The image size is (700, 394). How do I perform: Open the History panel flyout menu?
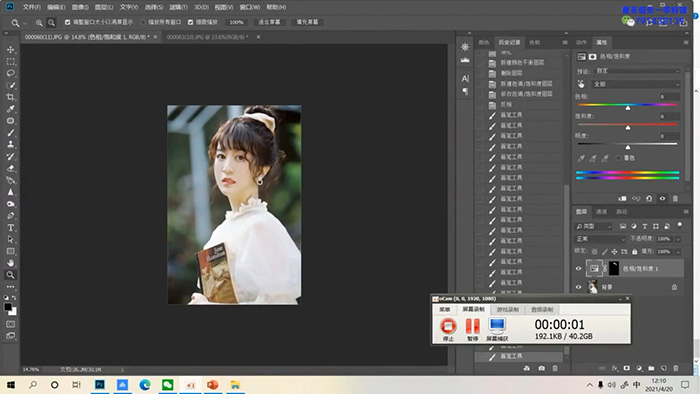(x=565, y=42)
